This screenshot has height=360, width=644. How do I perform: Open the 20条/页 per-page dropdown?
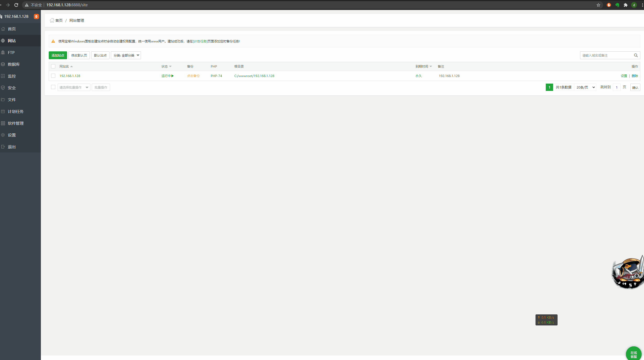pos(586,87)
